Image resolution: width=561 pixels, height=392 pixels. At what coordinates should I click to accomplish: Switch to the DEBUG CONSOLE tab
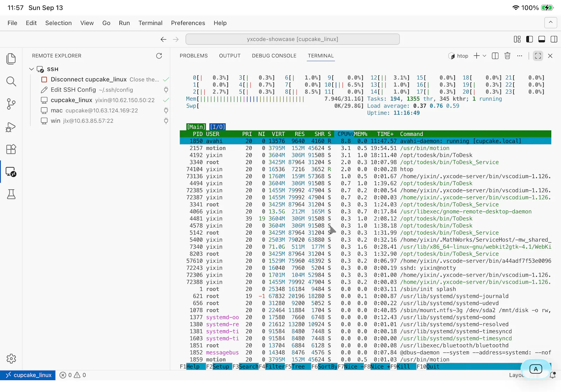click(274, 56)
